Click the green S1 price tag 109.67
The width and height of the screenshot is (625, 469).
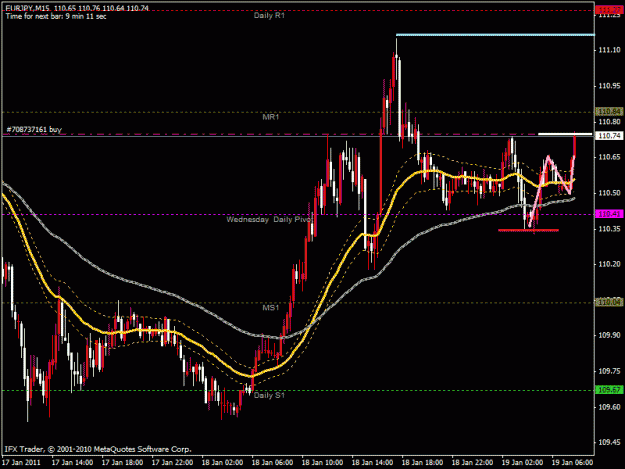(x=609, y=389)
